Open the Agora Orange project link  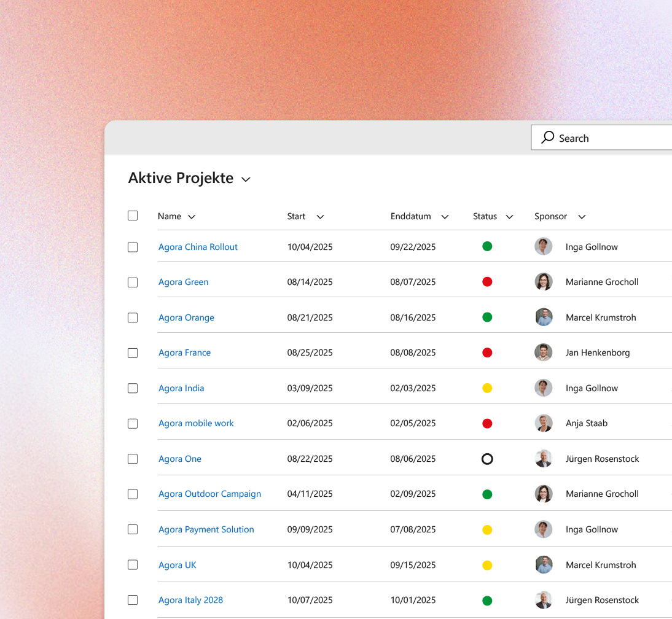pos(187,317)
